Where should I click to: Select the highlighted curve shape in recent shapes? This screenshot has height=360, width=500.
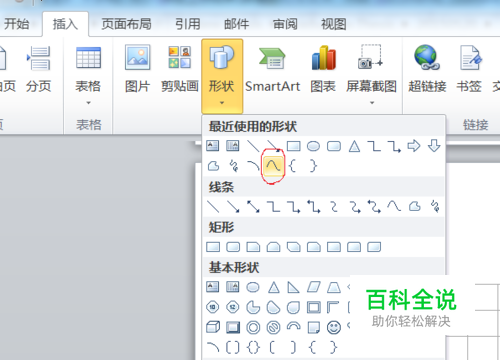tap(273, 166)
